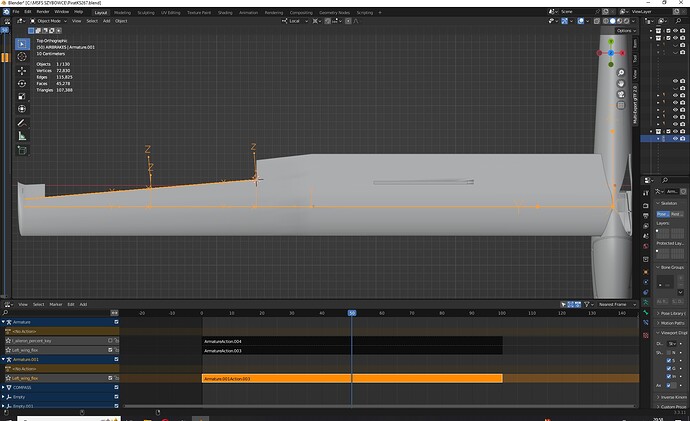Open the Tool properties tab icon

[x=646, y=193]
